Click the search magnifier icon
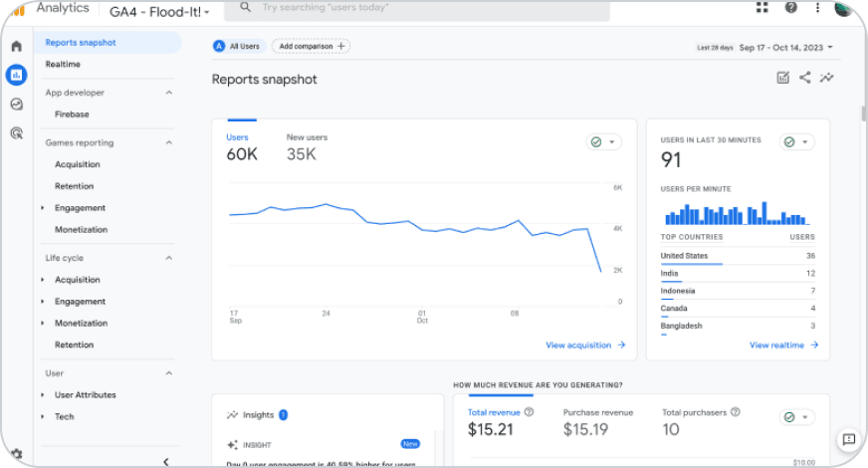868x468 pixels. pyautogui.click(x=245, y=7)
